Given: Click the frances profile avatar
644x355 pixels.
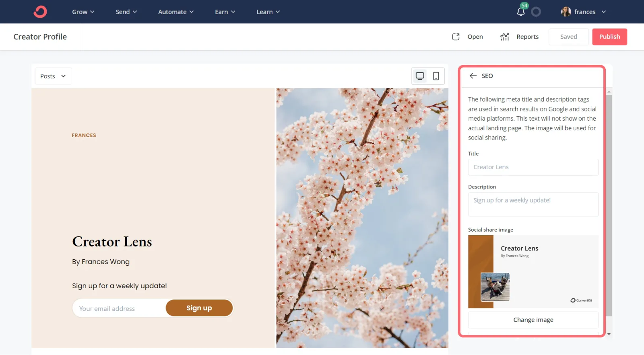Looking at the screenshot, I should [566, 12].
